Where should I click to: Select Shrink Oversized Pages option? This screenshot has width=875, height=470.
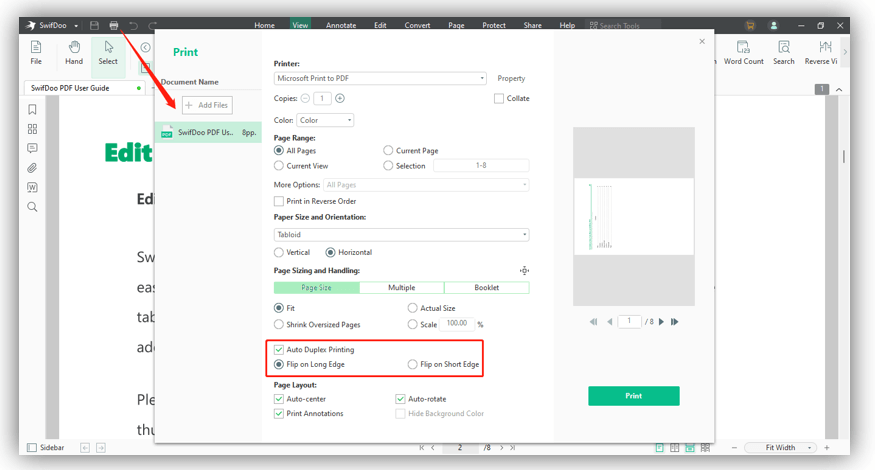(278, 324)
